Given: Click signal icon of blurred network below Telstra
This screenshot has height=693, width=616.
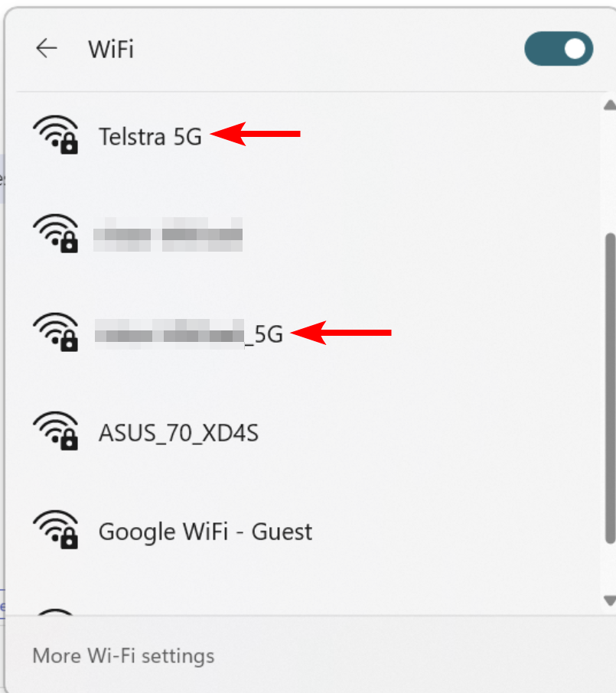Looking at the screenshot, I should (x=56, y=233).
